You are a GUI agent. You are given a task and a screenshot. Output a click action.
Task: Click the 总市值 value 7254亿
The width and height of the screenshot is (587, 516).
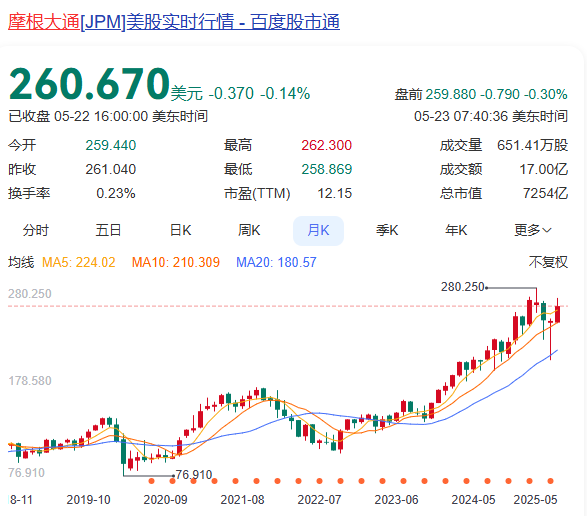(545, 193)
